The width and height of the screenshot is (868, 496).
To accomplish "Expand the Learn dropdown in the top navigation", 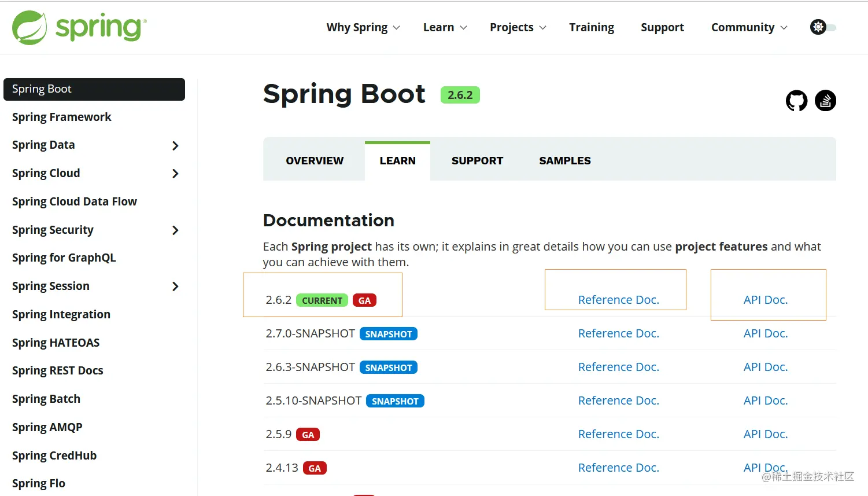I will (x=445, y=27).
